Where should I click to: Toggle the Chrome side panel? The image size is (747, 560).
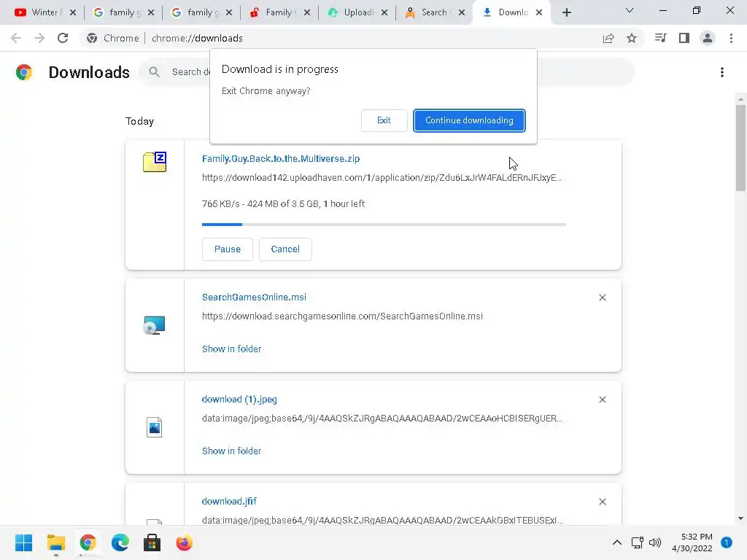684,38
